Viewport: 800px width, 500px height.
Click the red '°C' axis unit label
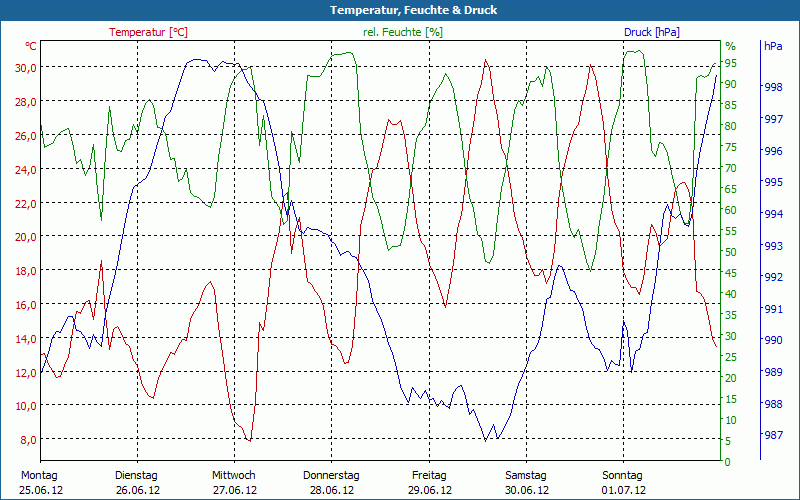pos(31,46)
